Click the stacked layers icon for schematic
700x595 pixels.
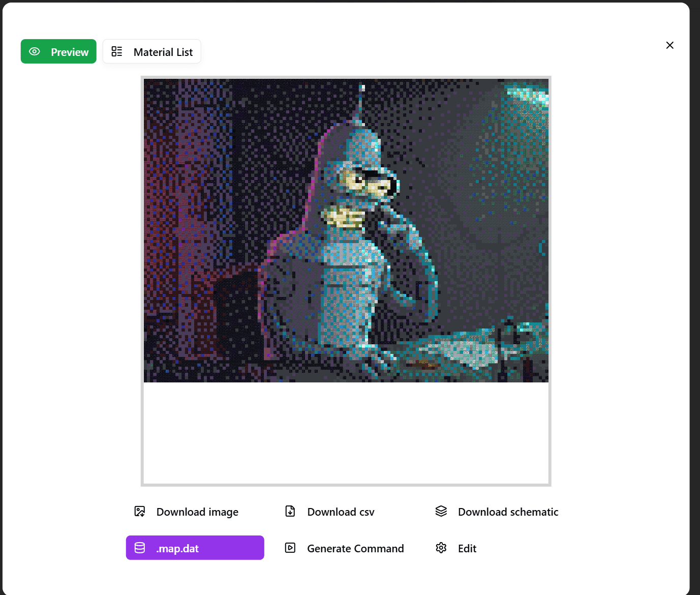441,511
